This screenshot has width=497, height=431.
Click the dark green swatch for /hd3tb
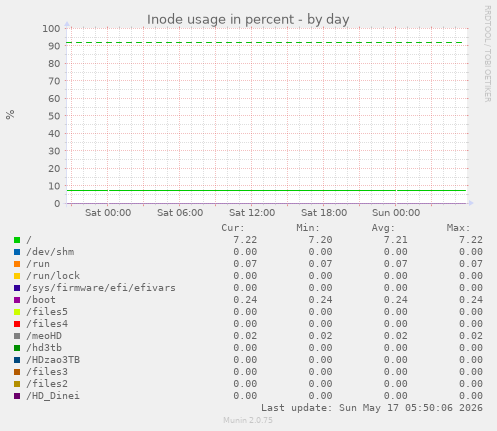click(x=17, y=348)
